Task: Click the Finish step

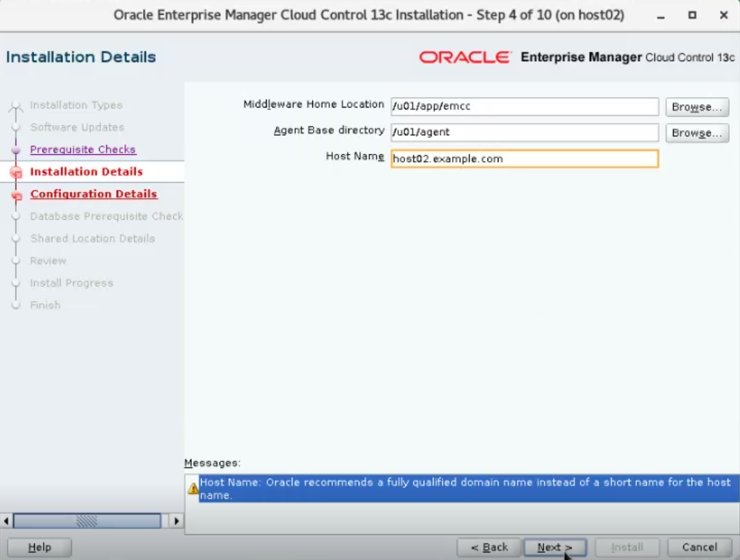Action: click(x=45, y=304)
